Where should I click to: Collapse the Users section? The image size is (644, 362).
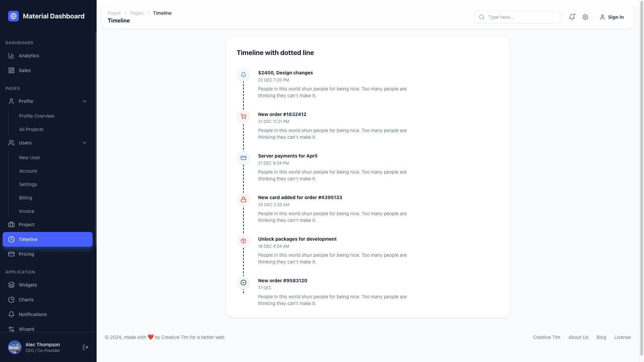pyautogui.click(x=85, y=143)
